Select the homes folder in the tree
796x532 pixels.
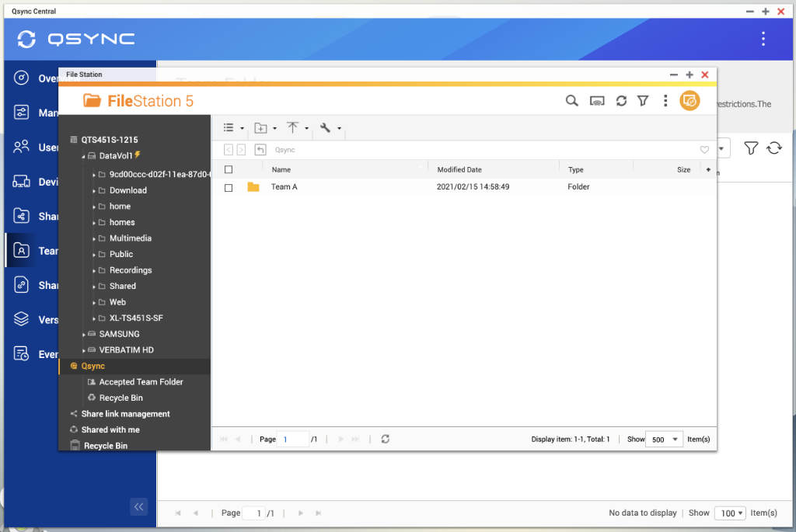coord(122,223)
